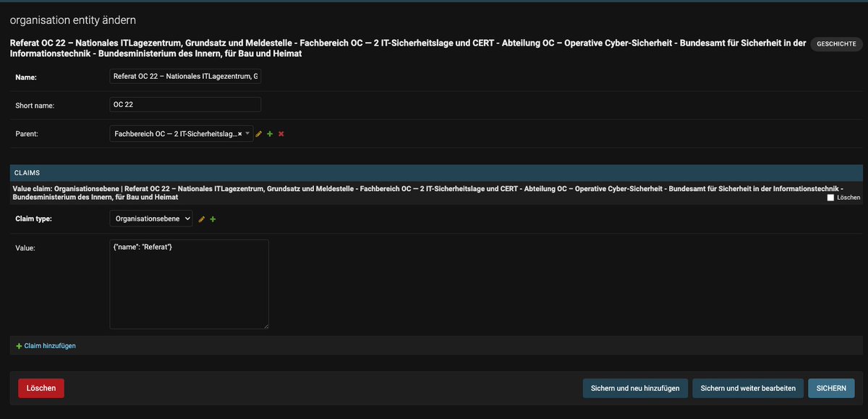
Task: Click plus icon beside Claim hinzufügen
Action: coord(19,346)
